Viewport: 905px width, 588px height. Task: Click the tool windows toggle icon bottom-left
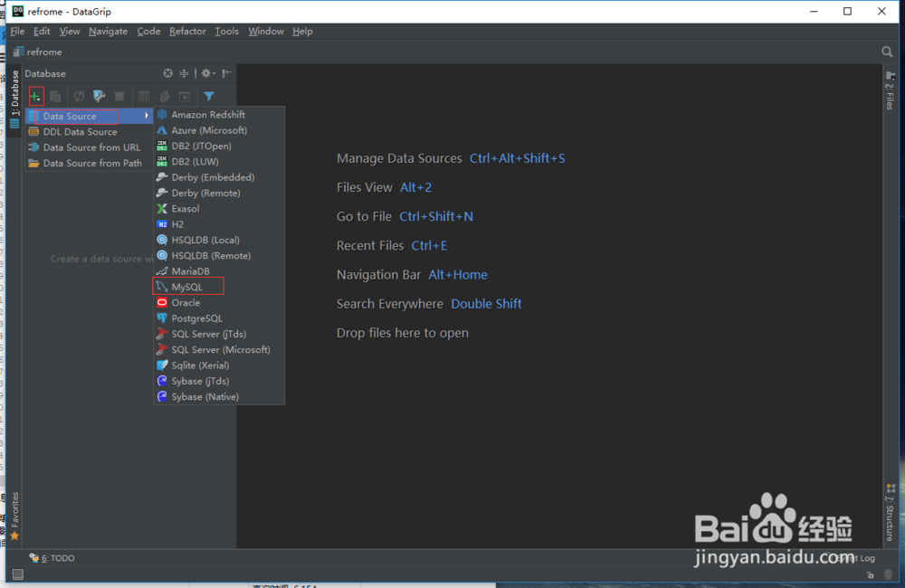point(18,574)
